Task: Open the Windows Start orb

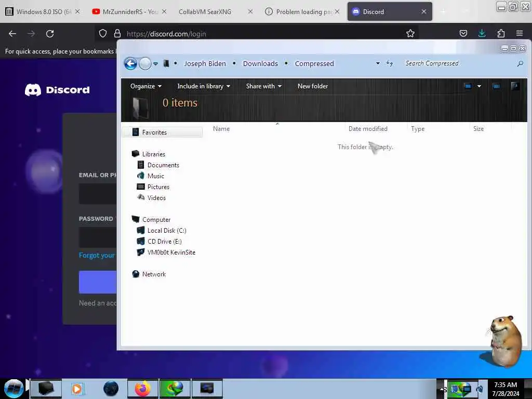Action: pos(14,389)
